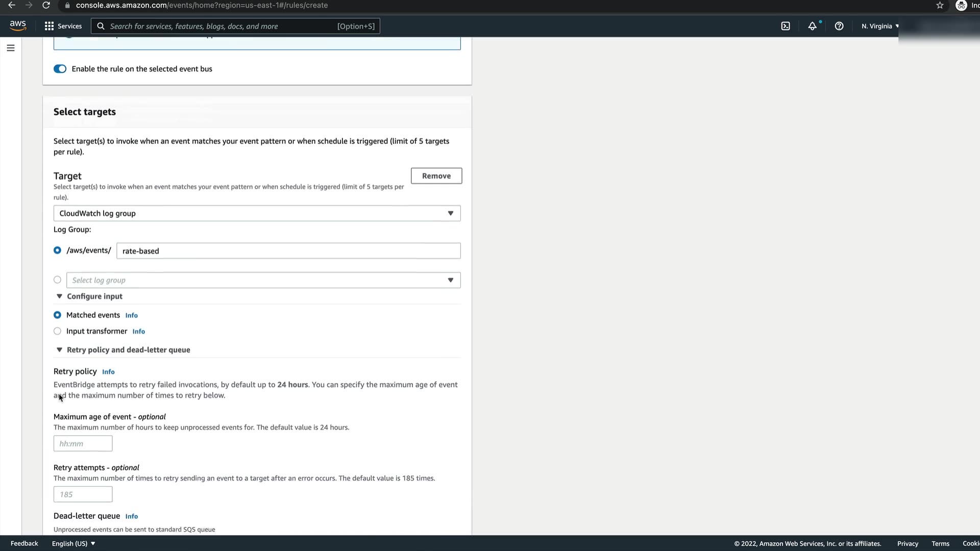Open the notifications bell
Screen dimensions: 980x551
[x=812, y=26]
